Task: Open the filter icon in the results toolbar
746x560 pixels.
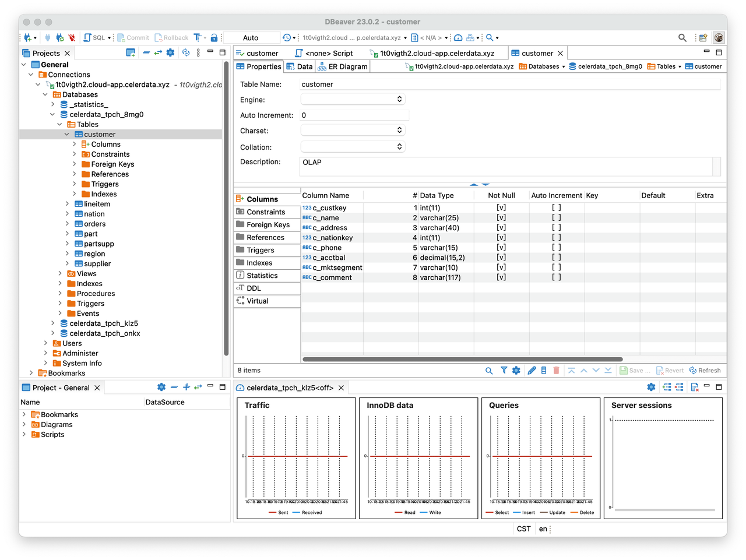Action: (503, 370)
